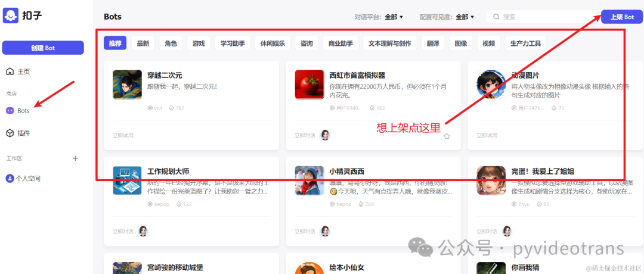
Task: Add a workspace with the plus icon
Action: pos(76,158)
